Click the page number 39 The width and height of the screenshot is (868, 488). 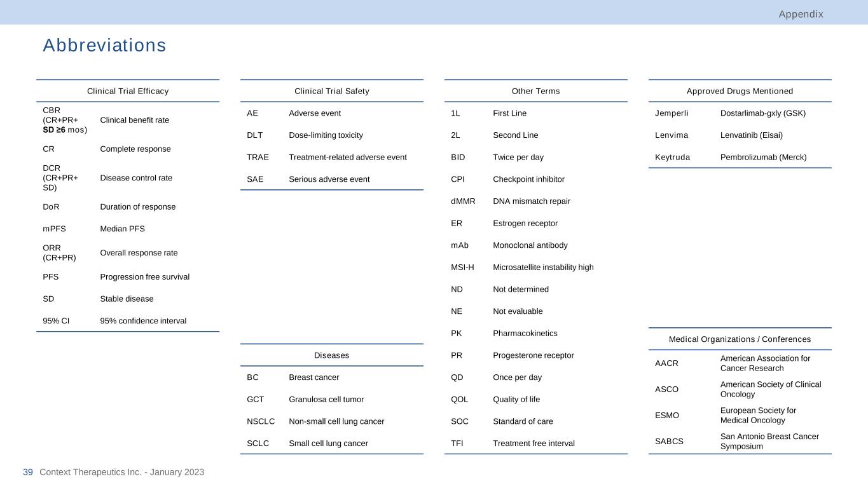point(28,472)
